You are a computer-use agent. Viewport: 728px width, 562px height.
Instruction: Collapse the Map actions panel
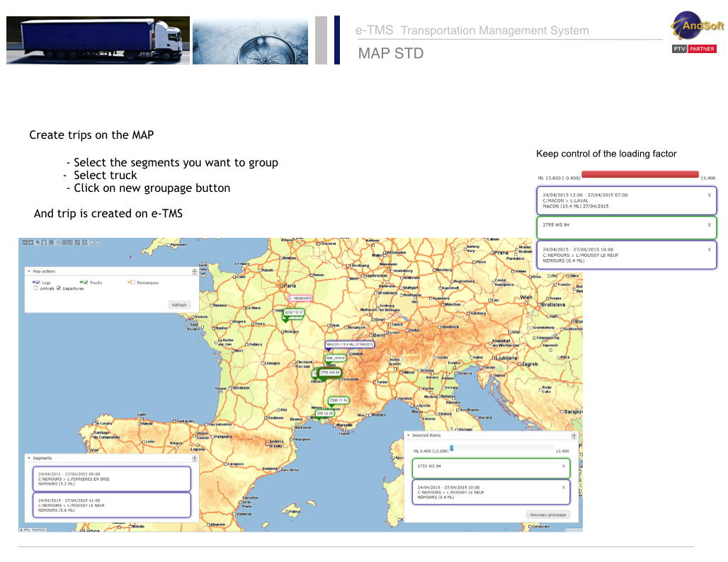click(29, 271)
